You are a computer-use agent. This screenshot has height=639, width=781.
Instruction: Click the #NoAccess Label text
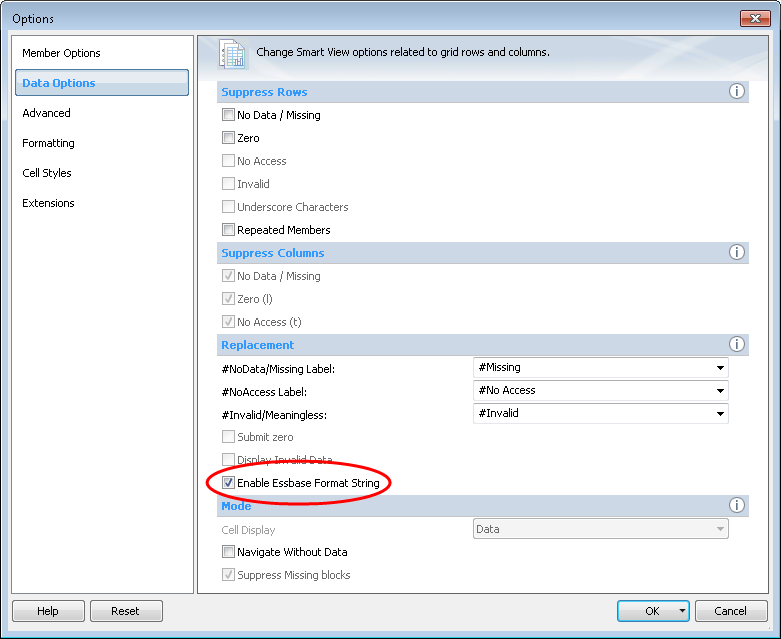[264, 392]
